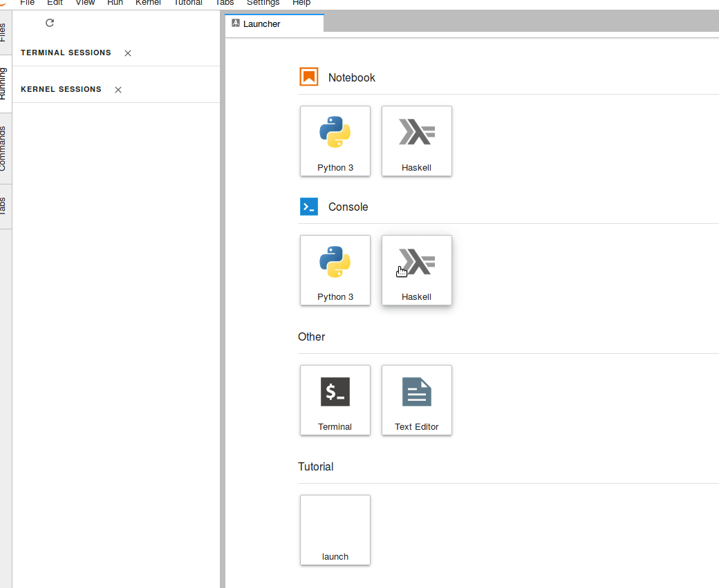Shut down all kernel sessions

point(118,90)
